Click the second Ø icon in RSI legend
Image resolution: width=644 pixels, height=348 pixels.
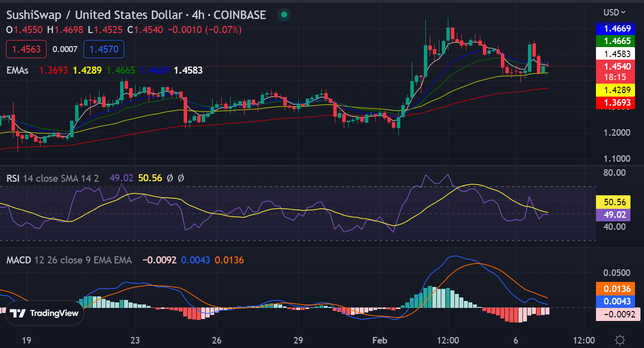coord(181,178)
